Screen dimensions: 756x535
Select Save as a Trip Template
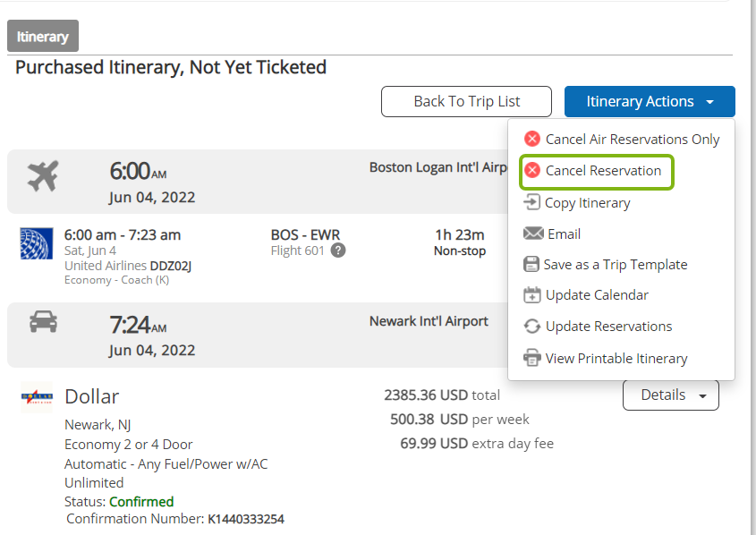pos(606,265)
